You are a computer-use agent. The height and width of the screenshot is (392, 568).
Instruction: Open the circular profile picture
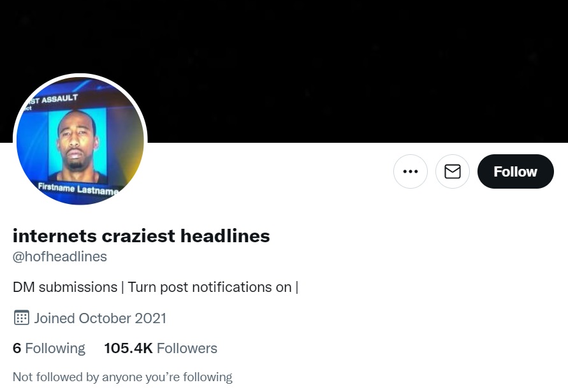[80, 141]
